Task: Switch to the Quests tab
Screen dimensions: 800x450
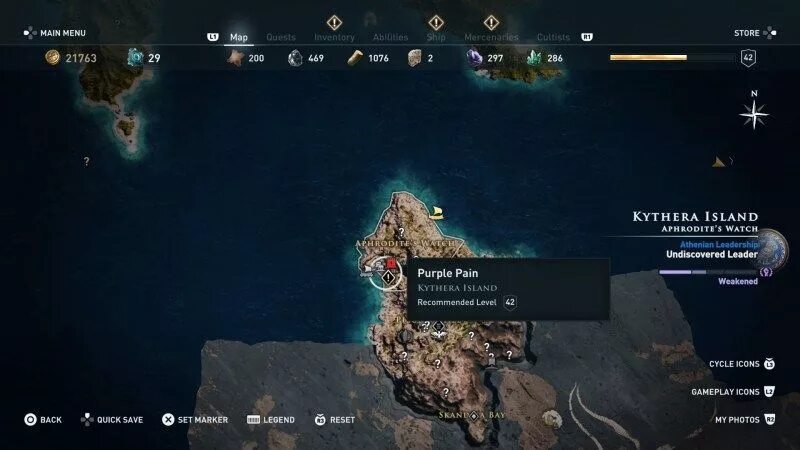Action: pos(281,37)
